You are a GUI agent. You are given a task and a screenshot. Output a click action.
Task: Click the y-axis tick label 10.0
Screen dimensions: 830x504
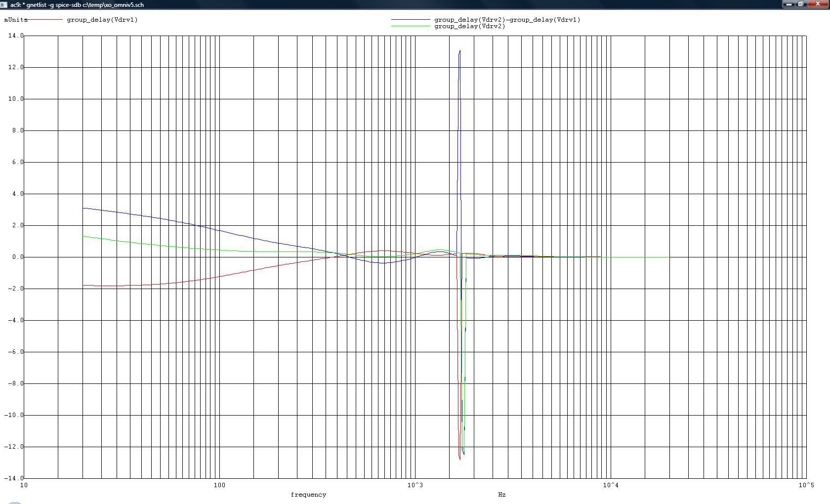[16, 99]
